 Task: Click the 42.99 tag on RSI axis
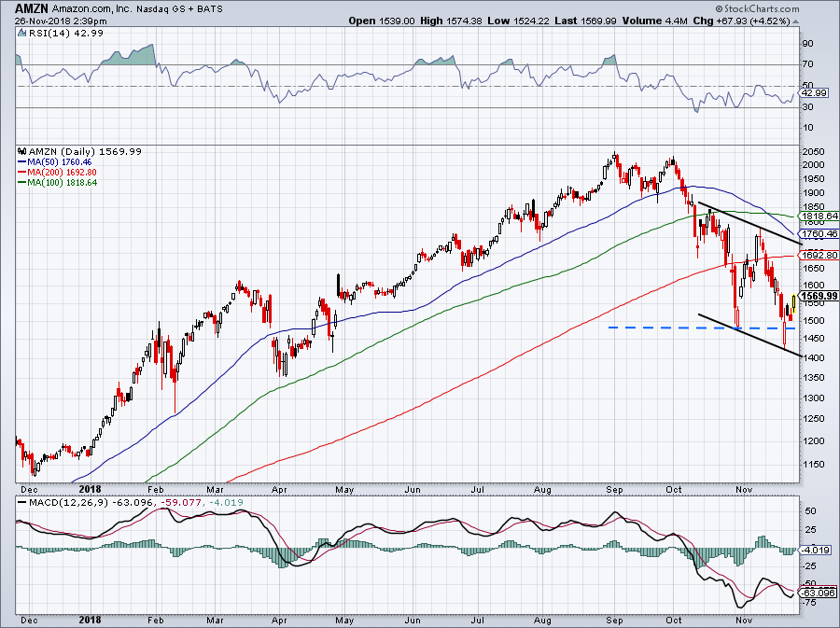point(814,93)
